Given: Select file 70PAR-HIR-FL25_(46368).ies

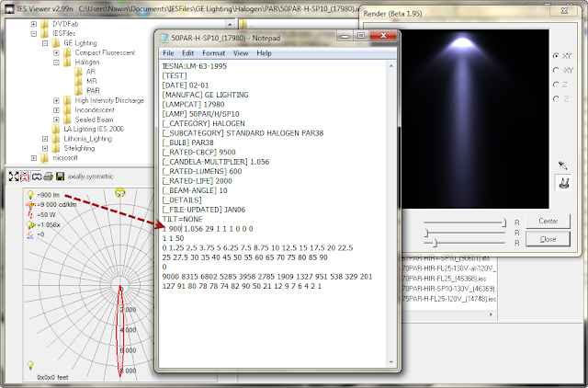Looking at the screenshot, I should 445,279.
